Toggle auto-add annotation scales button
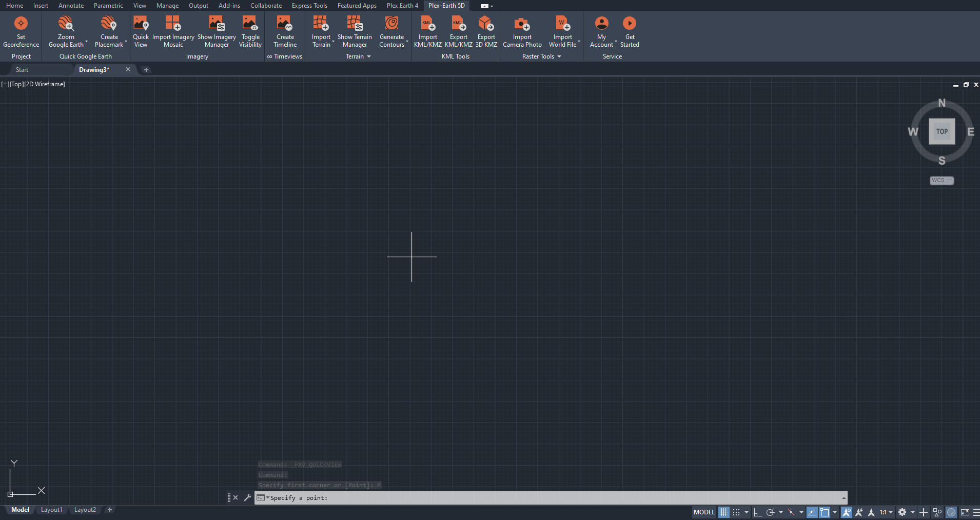 (x=859, y=512)
